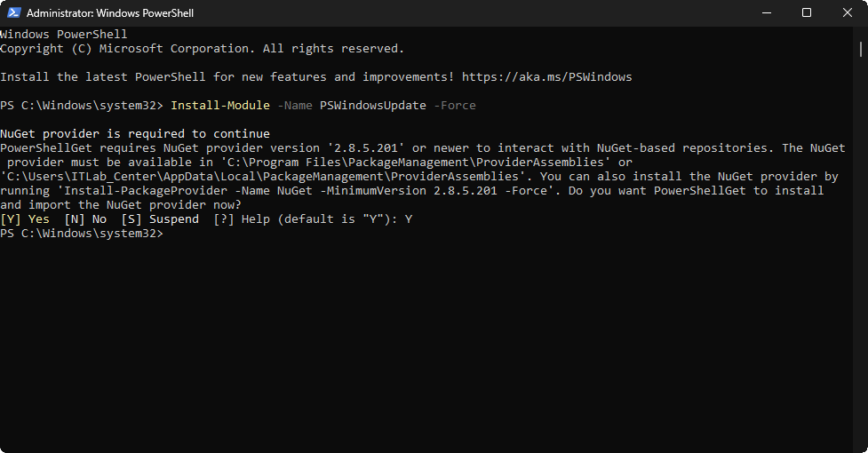The image size is (868, 453).
Task: Click the Install-Module command text
Action: pyautogui.click(x=220, y=105)
